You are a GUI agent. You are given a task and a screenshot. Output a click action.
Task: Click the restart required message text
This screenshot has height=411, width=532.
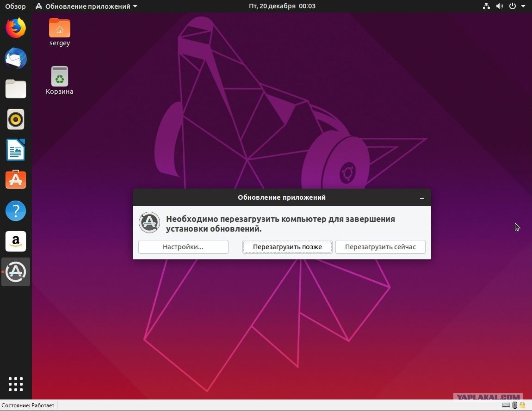[280, 224]
